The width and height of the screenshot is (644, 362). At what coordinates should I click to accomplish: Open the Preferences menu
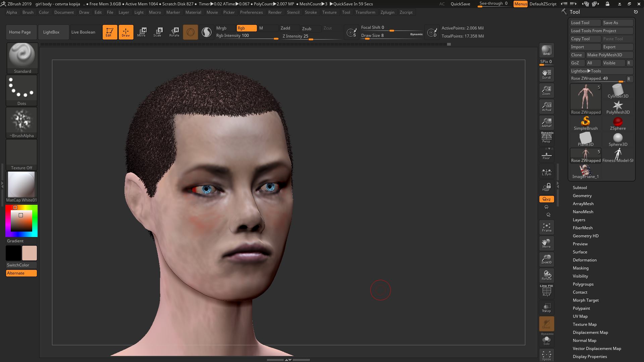point(251,12)
